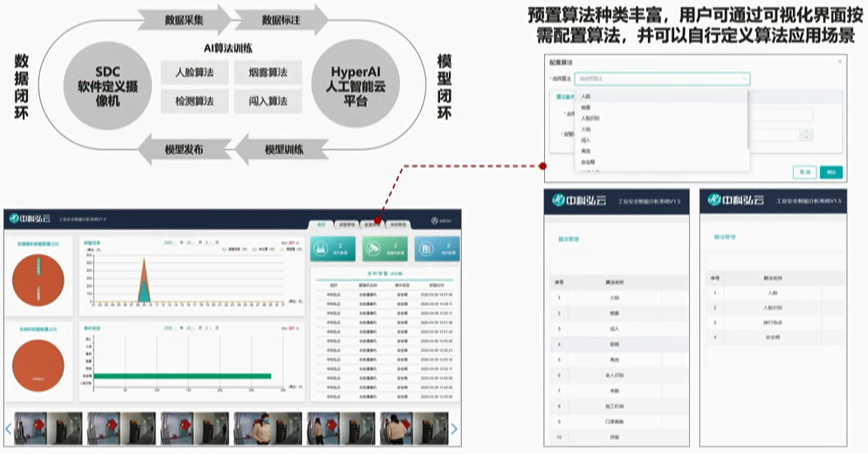Click the 数据标注 arrow in the loop diagram
This screenshot has width=868, height=454.
[281, 20]
